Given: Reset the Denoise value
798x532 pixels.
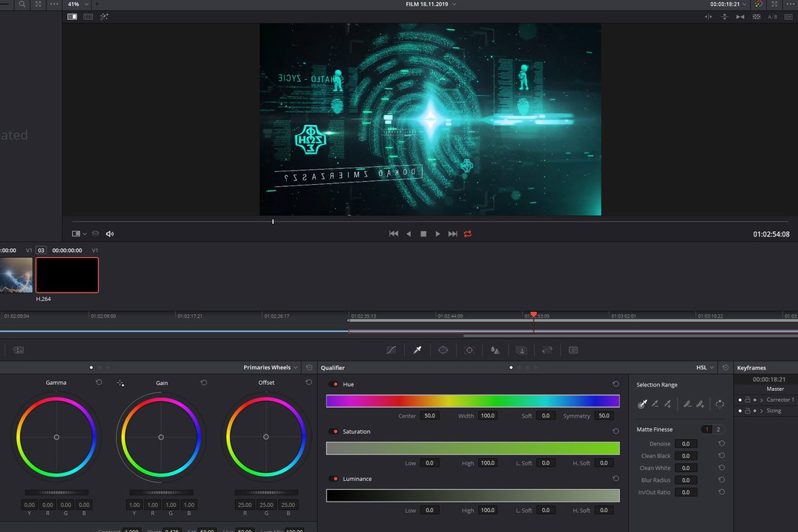Looking at the screenshot, I should click(x=721, y=443).
